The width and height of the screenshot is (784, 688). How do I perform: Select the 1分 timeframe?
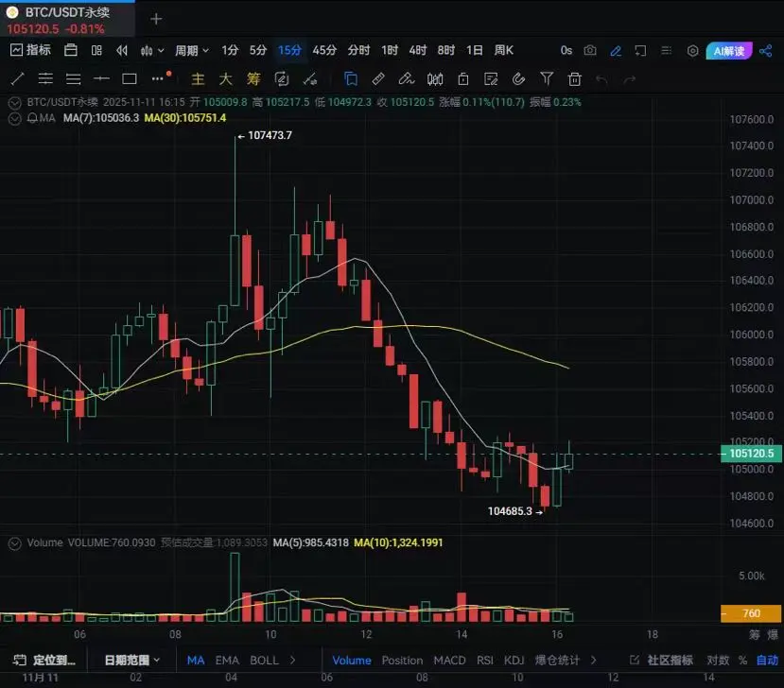point(230,50)
